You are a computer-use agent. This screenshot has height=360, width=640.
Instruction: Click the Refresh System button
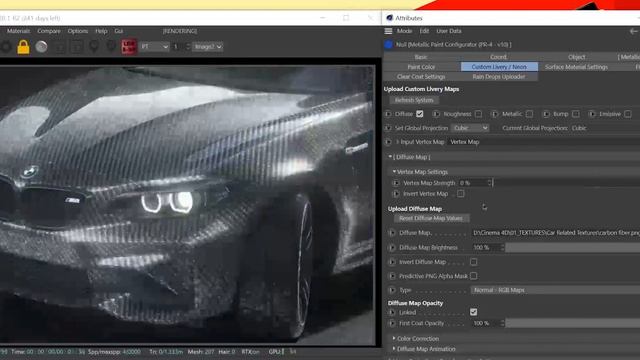click(414, 100)
